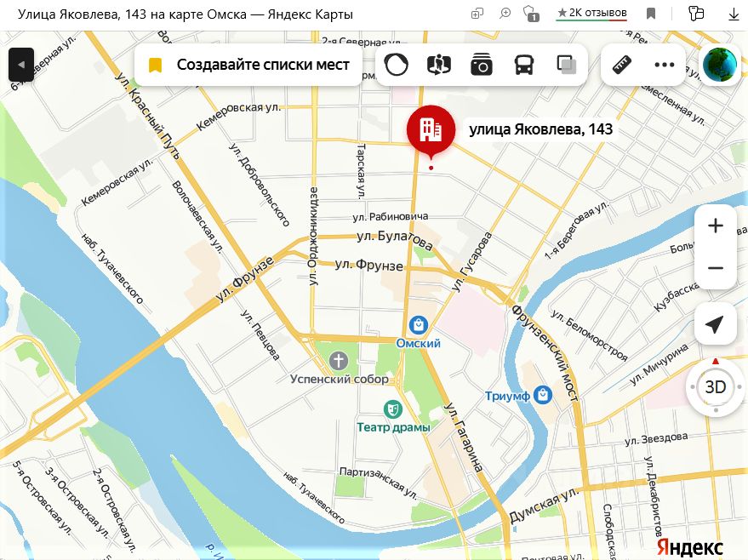Viewport: 748px width, 560px height.
Task: Open the Создавайте списки мест bookmarks button
Action: [x=248, y=65]
